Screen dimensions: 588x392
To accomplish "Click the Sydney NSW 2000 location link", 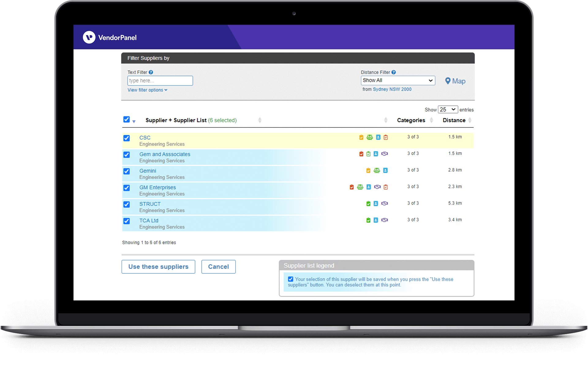I will coord(392,89).
